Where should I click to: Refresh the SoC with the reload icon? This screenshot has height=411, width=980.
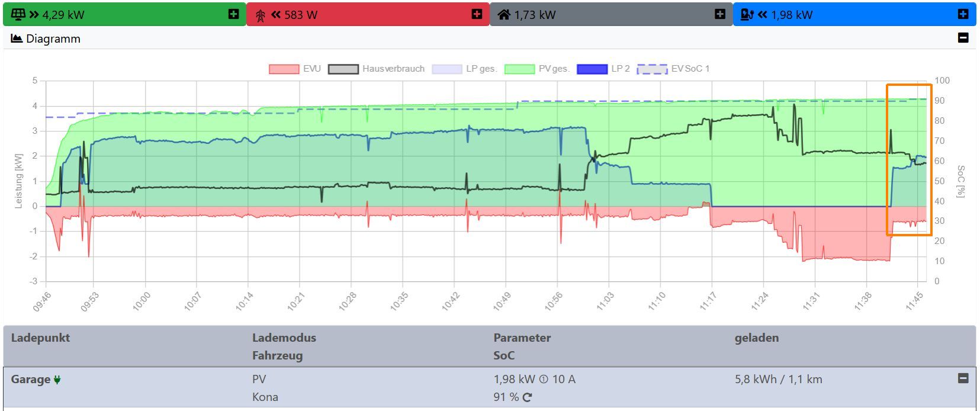pos(527,397)
